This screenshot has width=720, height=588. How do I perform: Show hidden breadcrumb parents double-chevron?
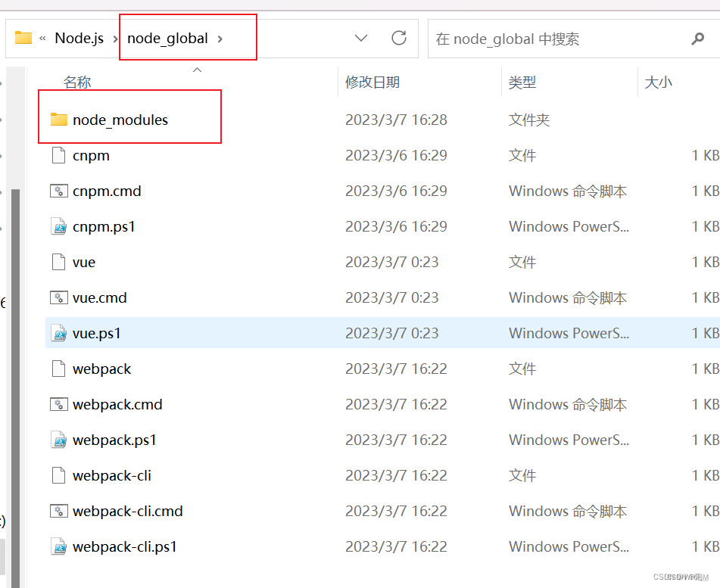point(42,39)
